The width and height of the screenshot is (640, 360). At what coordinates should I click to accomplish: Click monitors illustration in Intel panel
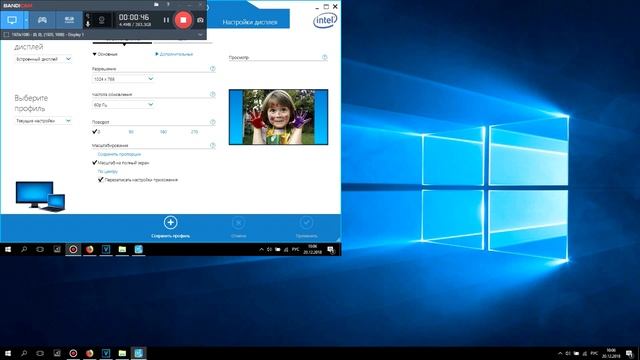pyautogui.click(x=40, y=196)
